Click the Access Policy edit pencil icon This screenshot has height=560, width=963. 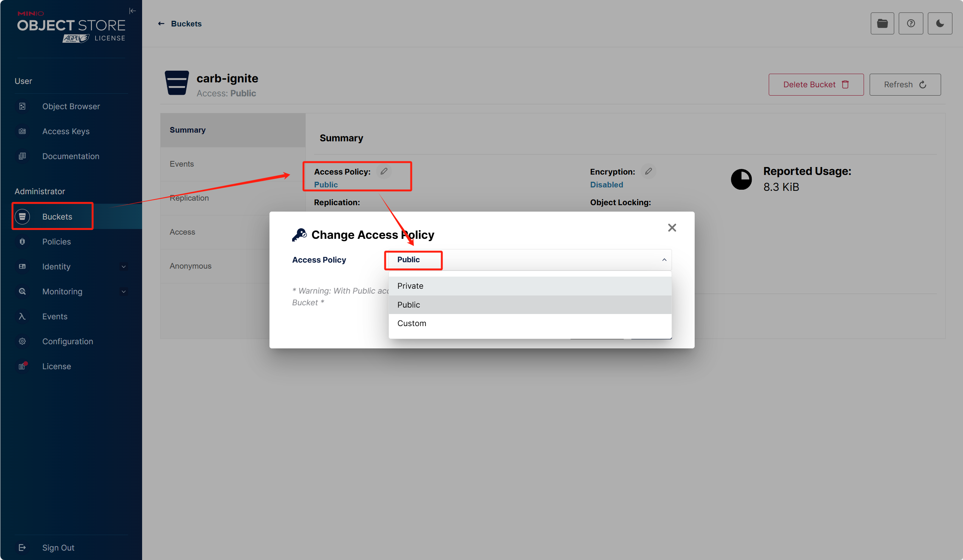(384, 171)
